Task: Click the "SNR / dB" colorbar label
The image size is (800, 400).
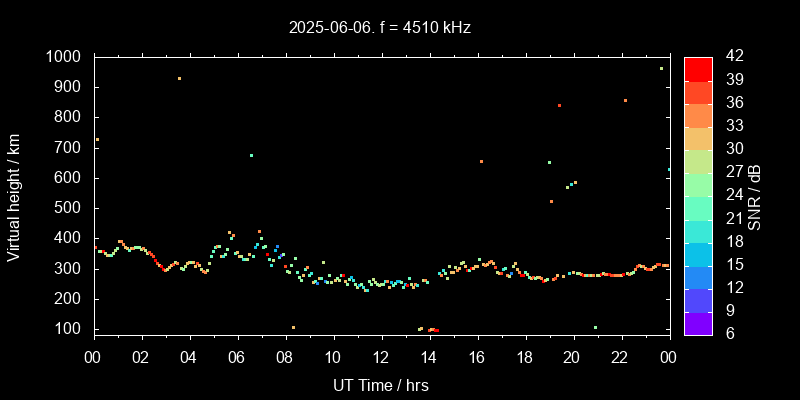Action: click(755, 196)
